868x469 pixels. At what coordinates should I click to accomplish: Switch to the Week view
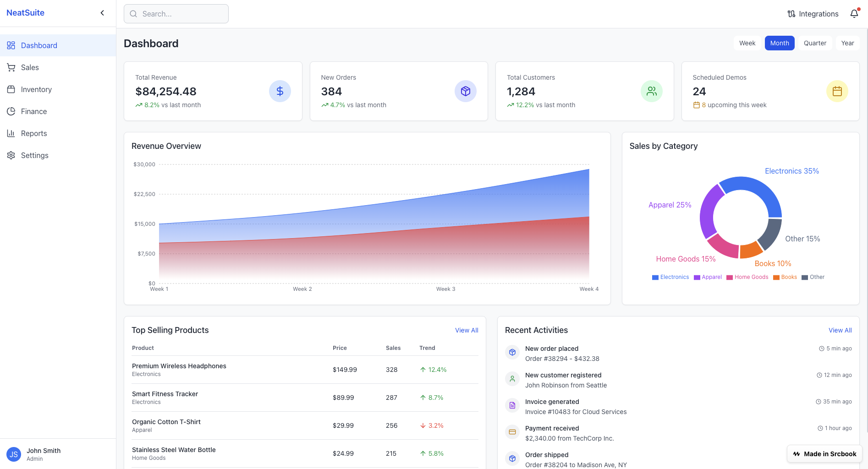(x=747, y=43)
